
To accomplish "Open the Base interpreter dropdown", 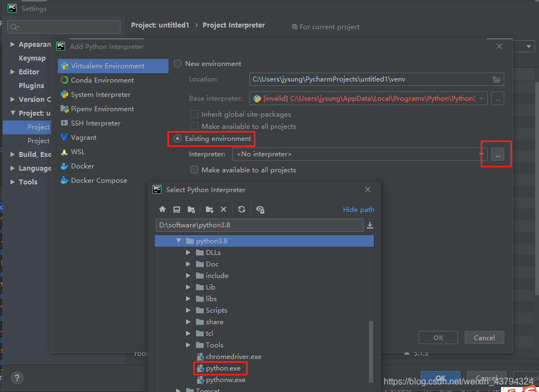I will point(482,99).
